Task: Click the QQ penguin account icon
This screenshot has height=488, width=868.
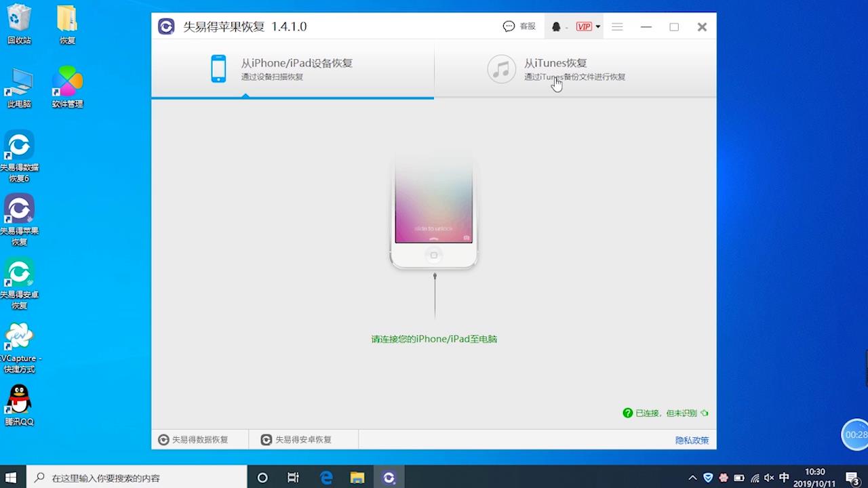Action: click(556, 26)
